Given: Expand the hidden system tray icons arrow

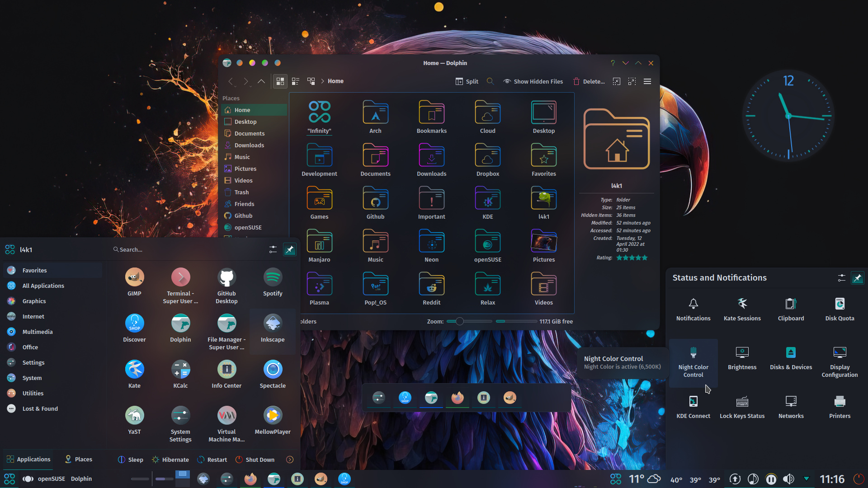Looking at the screenshot, I should point(807,479).
